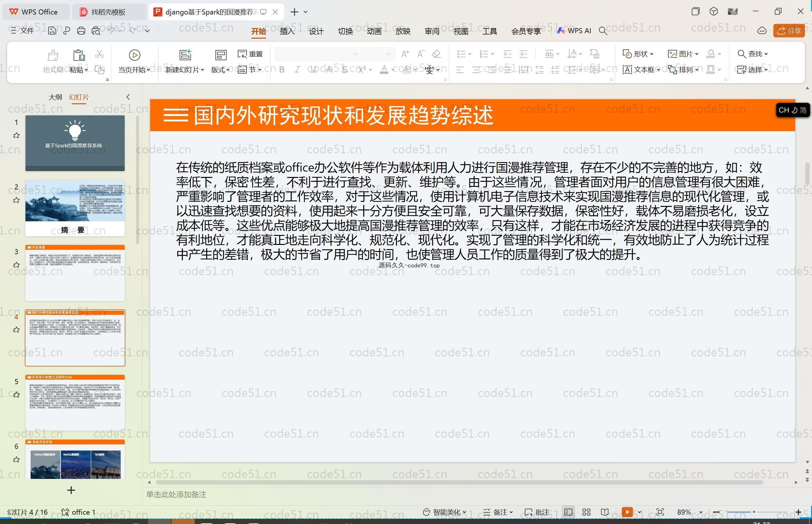Click Smart Beautify (智能美化) button

pos(444,512)
